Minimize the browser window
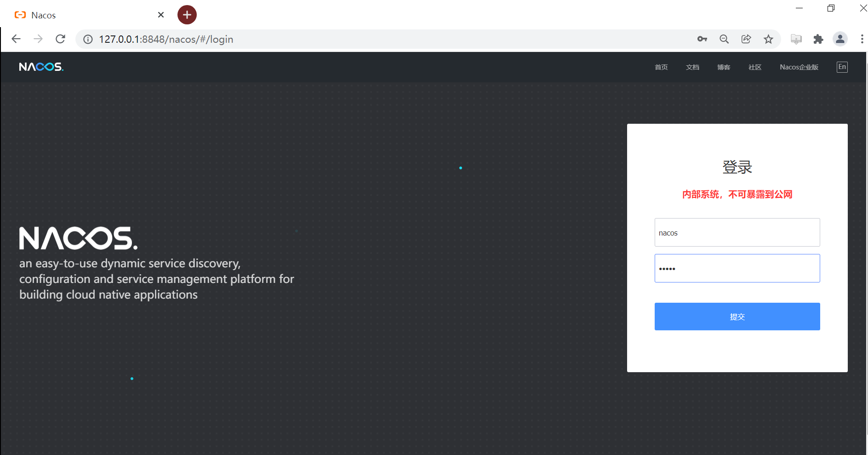868x455 pixels. [799, 8]
